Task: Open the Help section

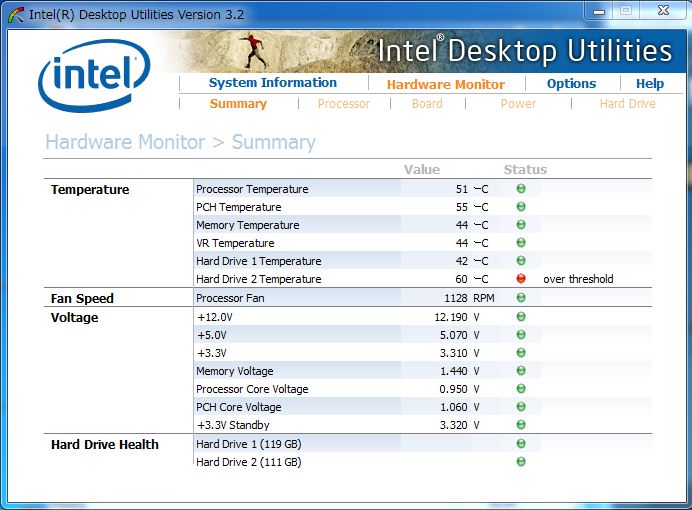Action: [x=650, y=84]
